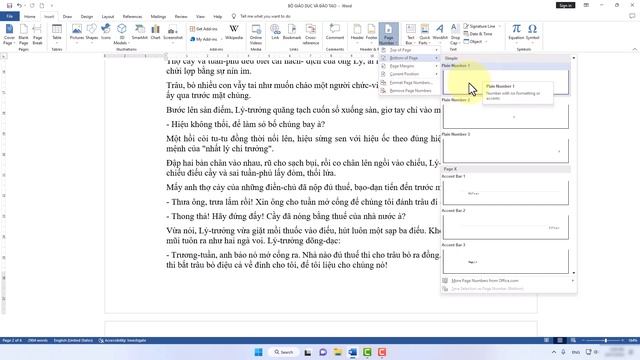Insert a Blank Page
The height and width of the screenshot is (360, 640).
click(x=23, y=34)
